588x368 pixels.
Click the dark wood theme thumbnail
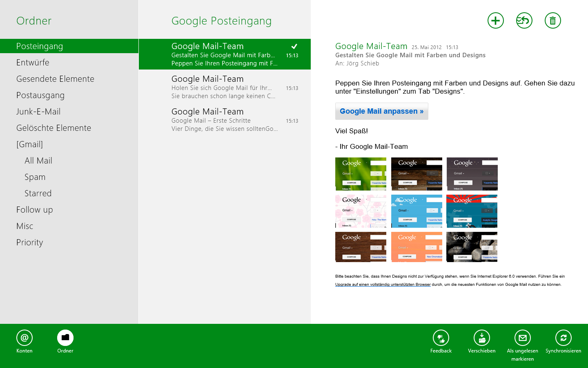click(416, 174)
